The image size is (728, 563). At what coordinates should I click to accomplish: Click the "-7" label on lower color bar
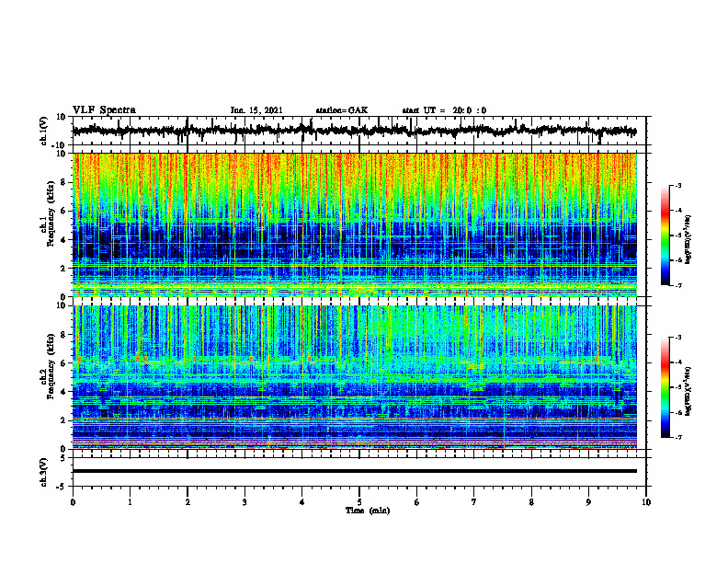click(x=677, y=438)
